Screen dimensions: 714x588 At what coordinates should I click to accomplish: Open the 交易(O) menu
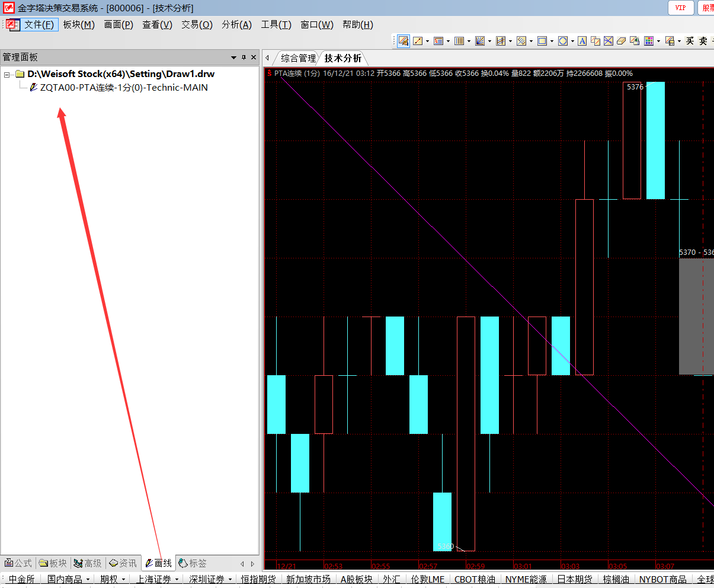(x=197, y=24)
